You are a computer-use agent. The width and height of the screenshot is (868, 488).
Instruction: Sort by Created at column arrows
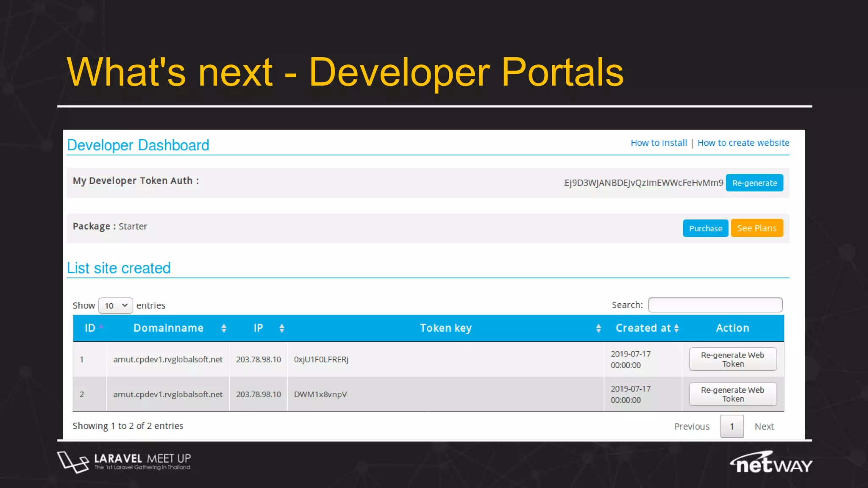click(x=676, y=328)
